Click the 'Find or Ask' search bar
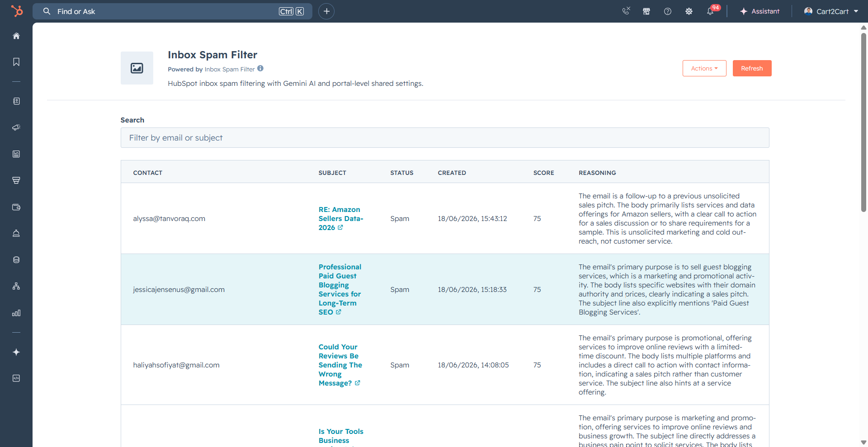868x447 pixels. [x=172, y=11]
